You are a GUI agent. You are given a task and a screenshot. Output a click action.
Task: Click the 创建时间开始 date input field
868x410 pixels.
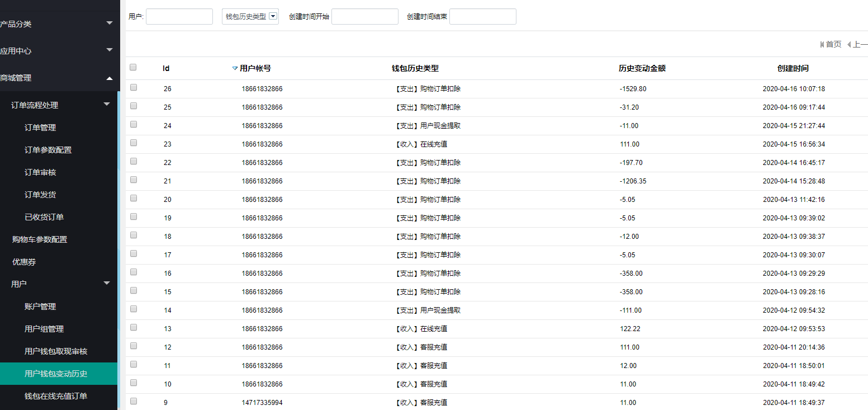tap(364, 16)
